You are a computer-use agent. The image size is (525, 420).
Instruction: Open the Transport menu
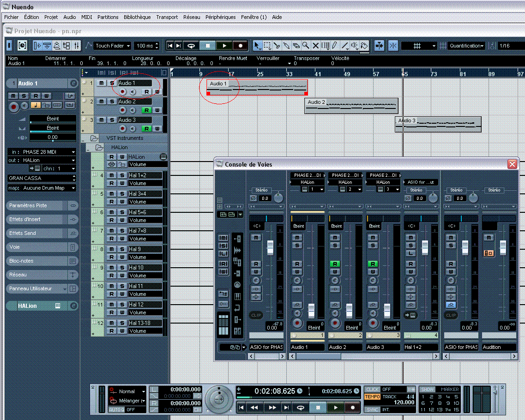point(167,17)
